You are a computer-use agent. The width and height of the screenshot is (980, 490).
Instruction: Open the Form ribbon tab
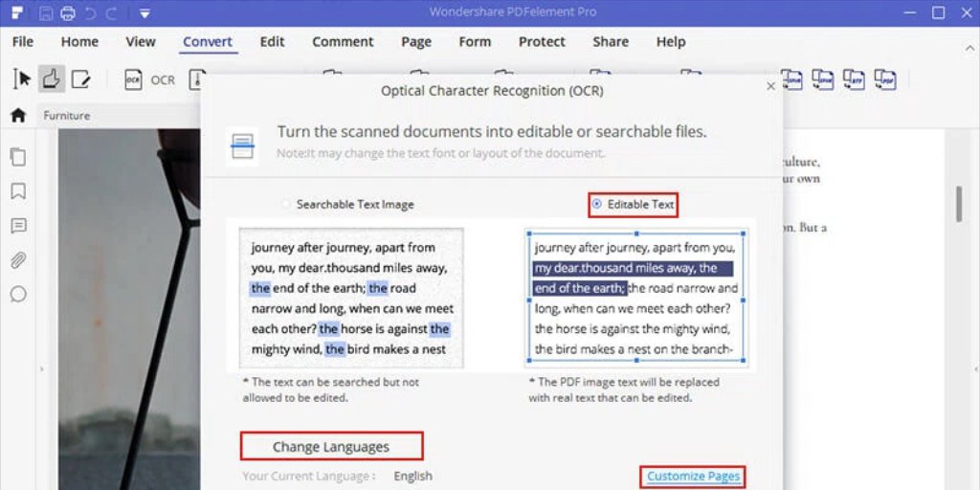(x=475, y=42)
